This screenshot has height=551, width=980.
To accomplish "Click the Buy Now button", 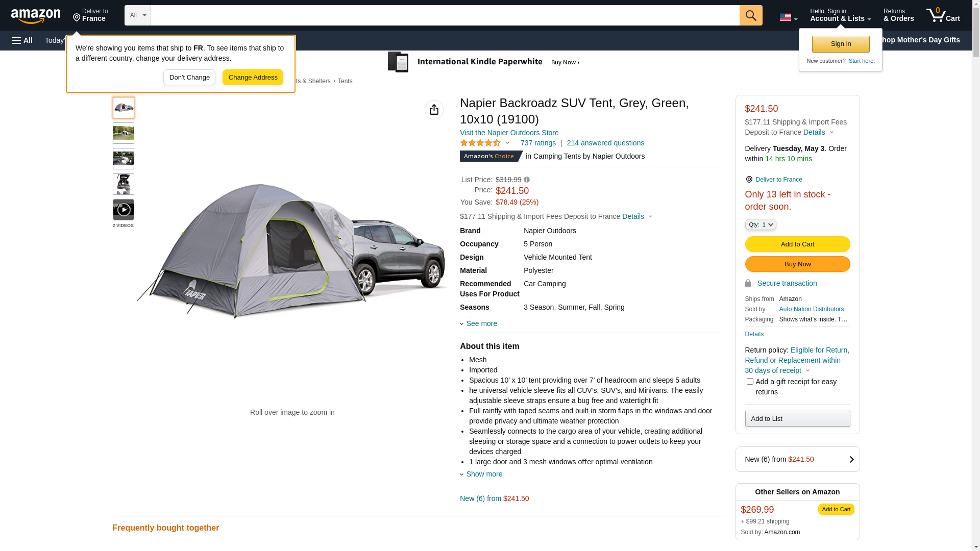I will pos(797,264).
